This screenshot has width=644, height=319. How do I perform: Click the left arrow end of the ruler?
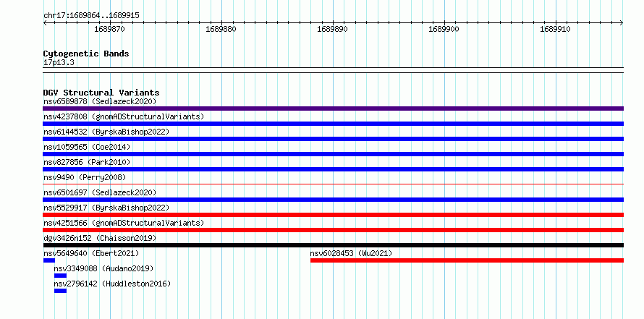coord(45,23)
